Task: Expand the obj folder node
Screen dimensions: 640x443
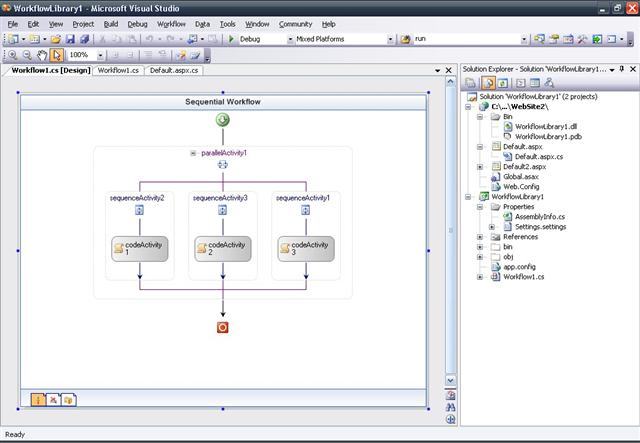Action: pos(480,257)
